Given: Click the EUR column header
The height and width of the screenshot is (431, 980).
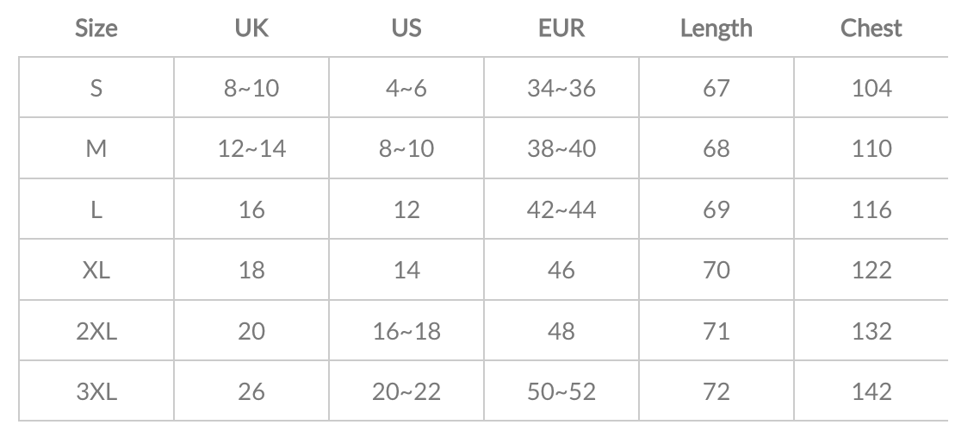Looking at the screenshot, I should [x=561, y=28].
